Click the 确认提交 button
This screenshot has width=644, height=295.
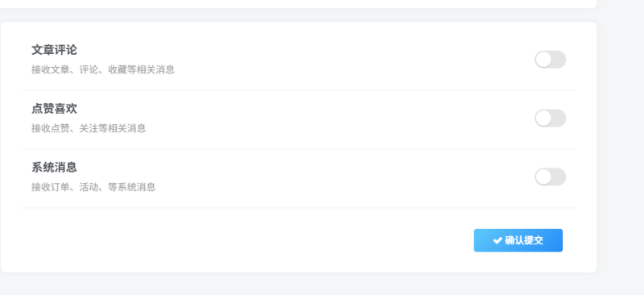pos(518,240)
